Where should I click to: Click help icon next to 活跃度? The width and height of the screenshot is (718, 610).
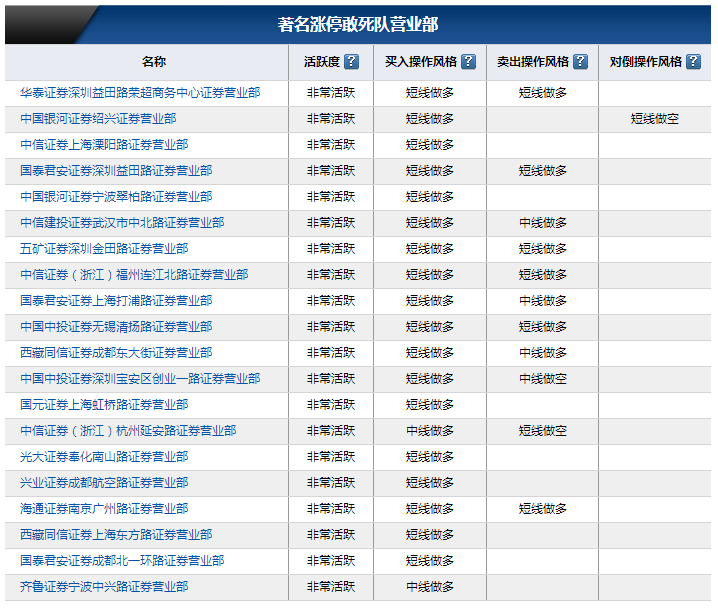(351, 61)
